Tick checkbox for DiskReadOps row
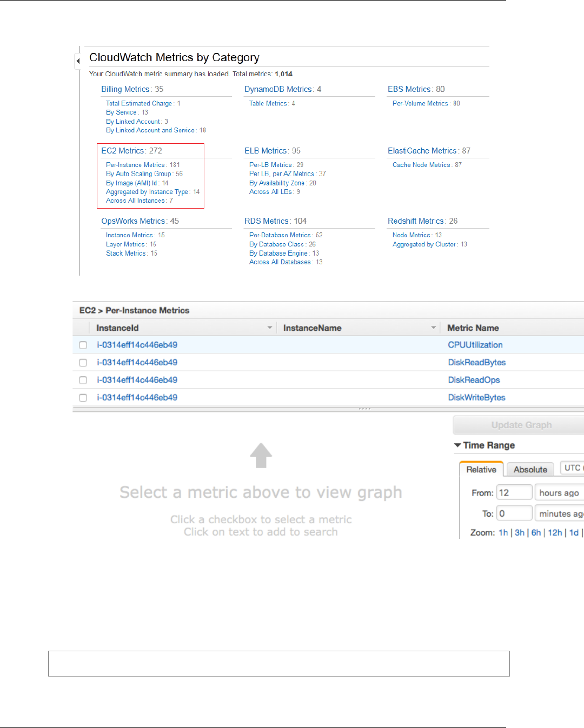The width and height of the screenshot is (584, 728). (83, 380)
